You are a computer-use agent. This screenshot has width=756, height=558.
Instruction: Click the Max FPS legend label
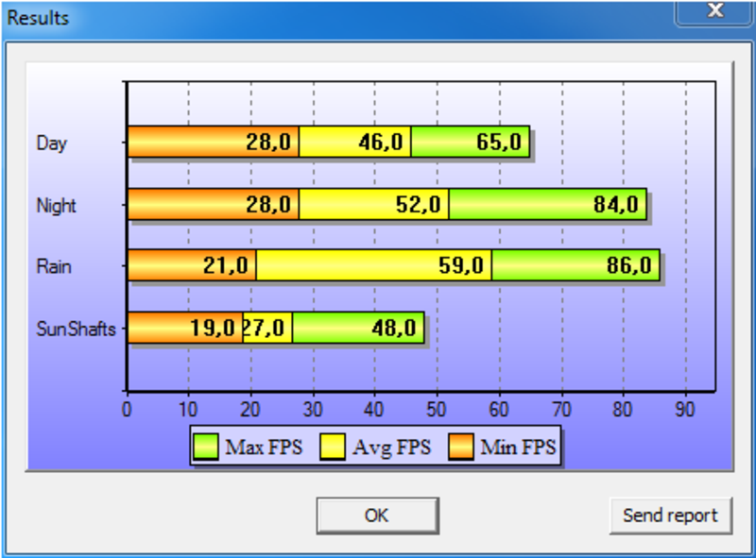[x=264, y=448]
